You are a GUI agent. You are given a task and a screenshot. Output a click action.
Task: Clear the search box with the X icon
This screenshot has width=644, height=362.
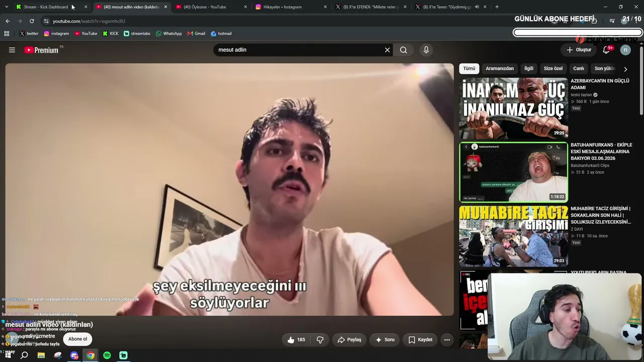point(387,50)
